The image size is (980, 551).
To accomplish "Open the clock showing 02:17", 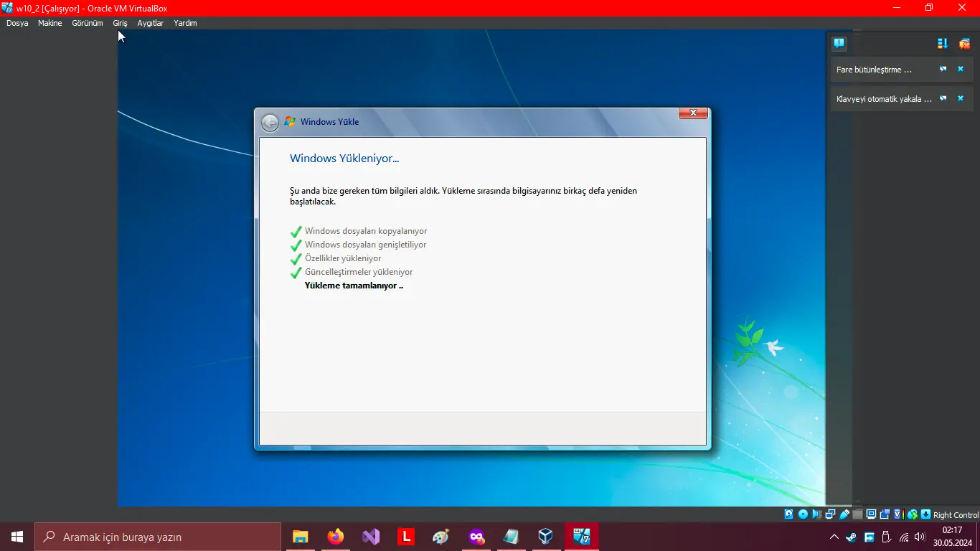I will coord(953,537).
